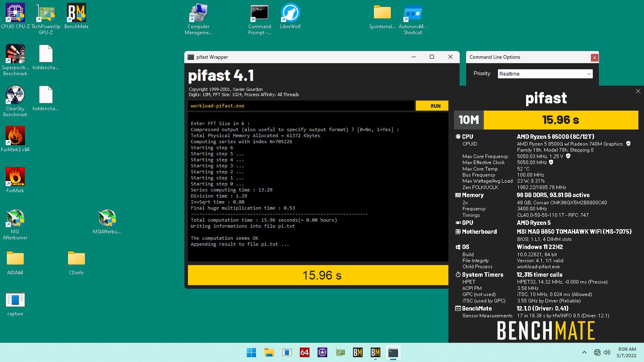Click 'Max Core Frequency' row in result panel
The image size is (644, 362).
[x=516, y=156]
